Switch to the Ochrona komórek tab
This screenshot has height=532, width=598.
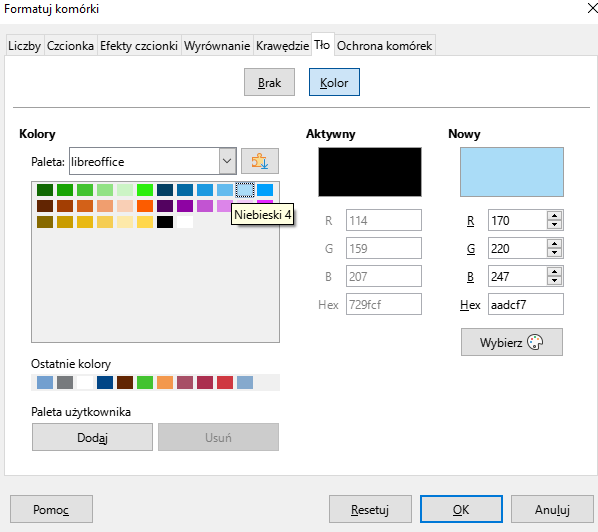click(x=384, y=45)
